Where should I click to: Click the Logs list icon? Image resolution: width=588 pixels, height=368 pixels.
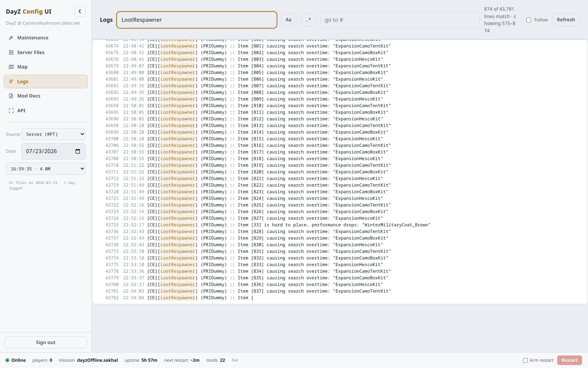coord(11,81)
